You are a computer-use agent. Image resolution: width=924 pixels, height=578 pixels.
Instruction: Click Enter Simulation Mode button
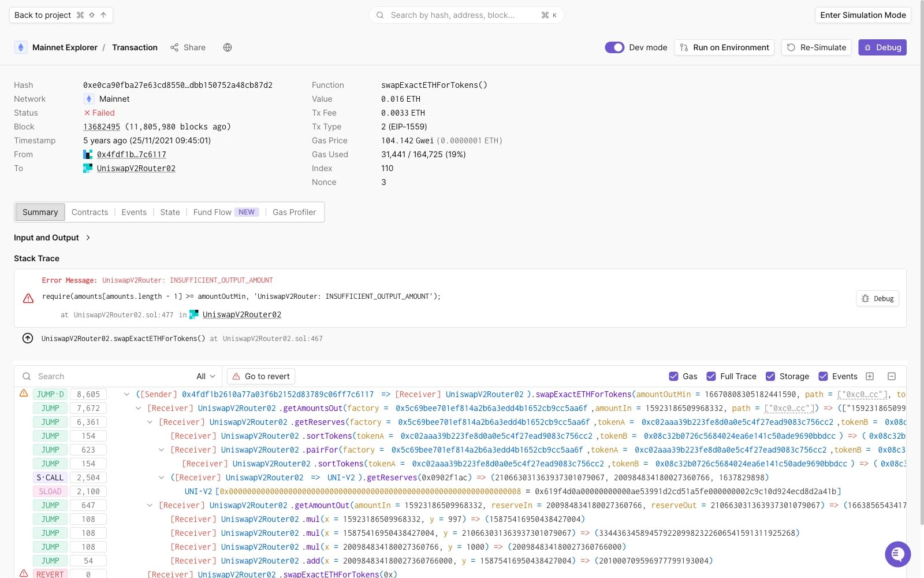click(863, 15)
